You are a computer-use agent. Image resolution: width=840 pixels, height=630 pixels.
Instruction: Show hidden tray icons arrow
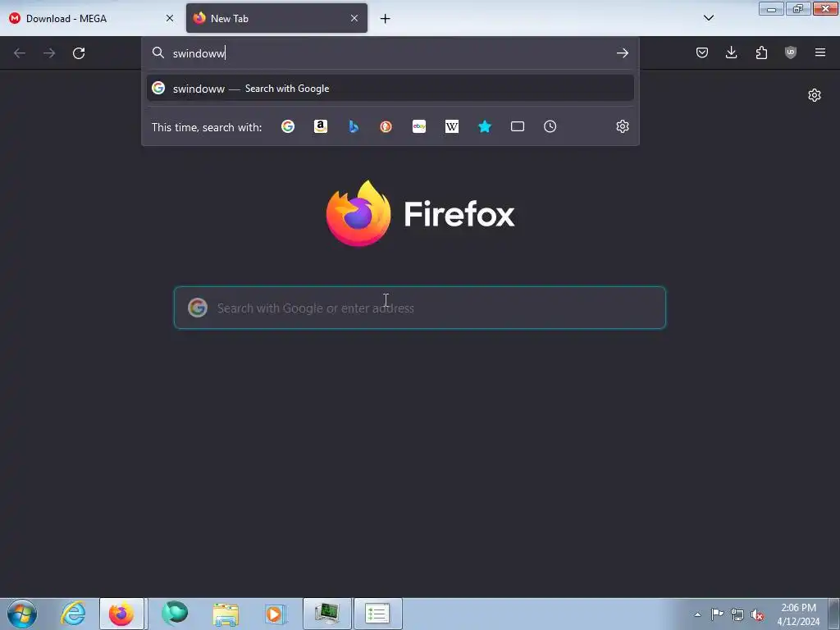[x=697, y=614]
